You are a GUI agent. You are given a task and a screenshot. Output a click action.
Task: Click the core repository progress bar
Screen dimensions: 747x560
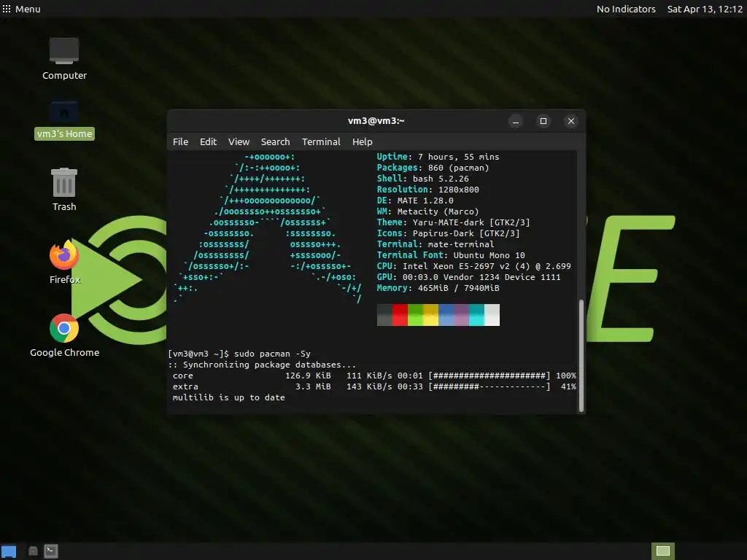[x=489, y=376]
